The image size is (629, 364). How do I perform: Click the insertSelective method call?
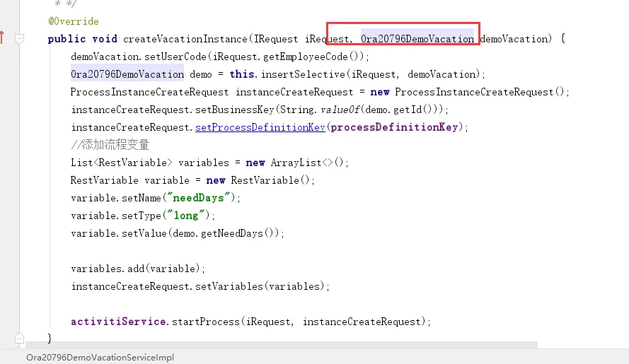pyautogui.click(x=303, y=74)
